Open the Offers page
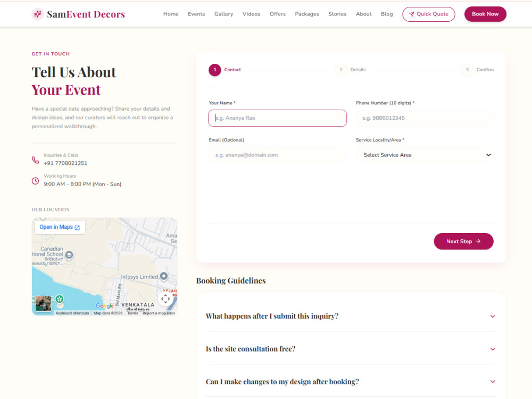Viewport: 532px width, 399px height. 278,14
